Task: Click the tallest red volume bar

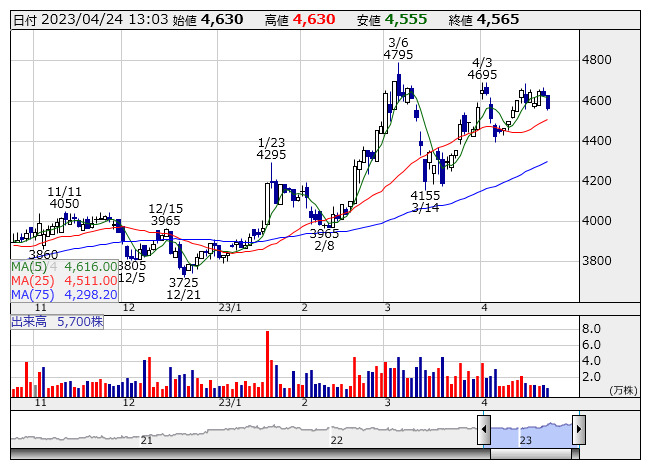Action: click(268, 363)
